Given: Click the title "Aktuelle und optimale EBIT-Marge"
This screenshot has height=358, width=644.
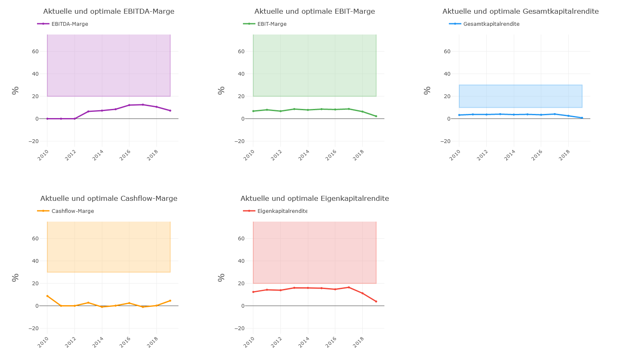Looking at the screenshot, I should click(x=315, y=12).
